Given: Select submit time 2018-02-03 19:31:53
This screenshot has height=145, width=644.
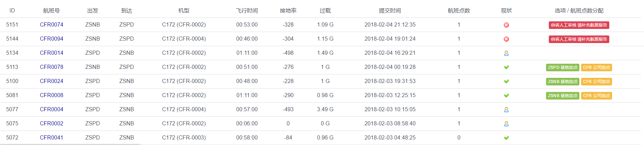Looking at the screenshot, I should tap(390, 81).
